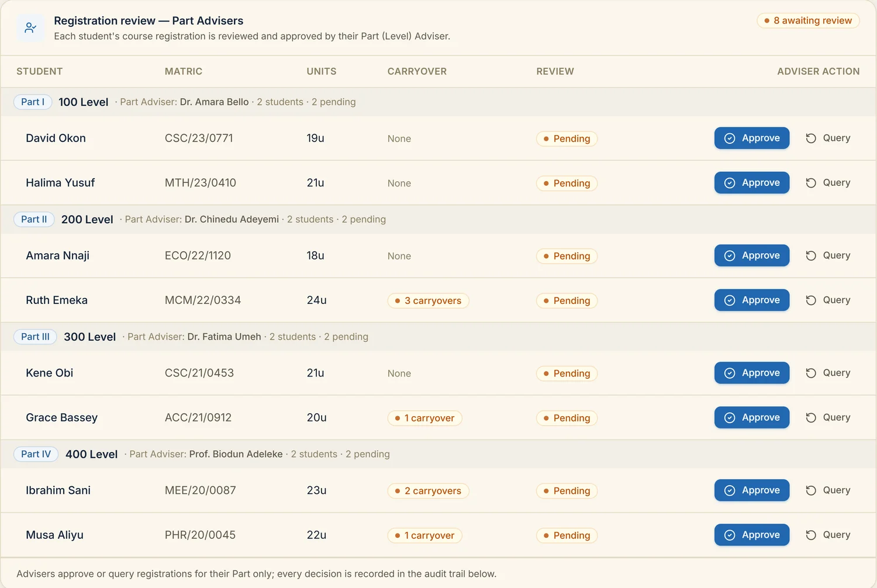Click the Part I badge
Viewport: 877px width, 588px height.
point(33,102)
